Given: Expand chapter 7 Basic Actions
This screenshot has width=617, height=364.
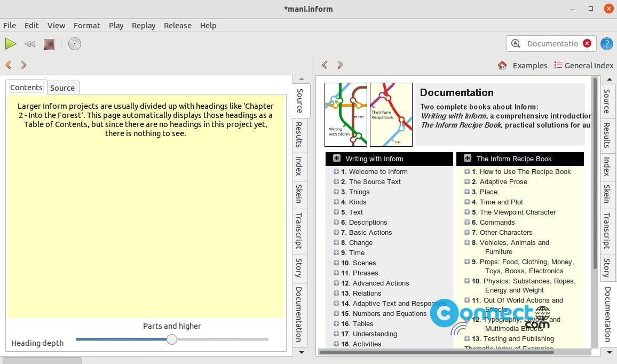Looking at the screenshot, I should pyautogui.click(x=336, y=233).
